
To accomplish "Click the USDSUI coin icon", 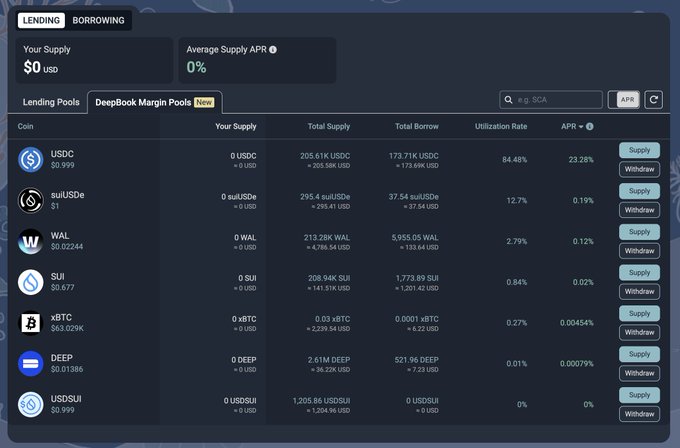I will [x=30, y=404].
